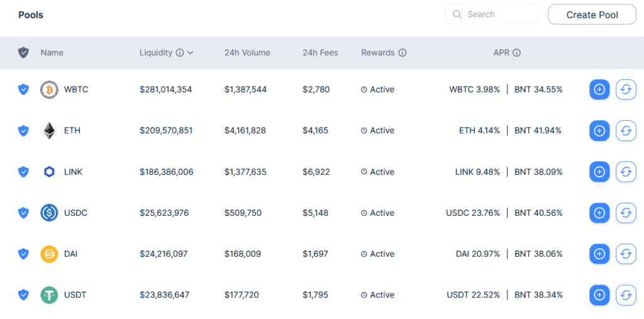
Task: Select the USDC pool name
Action: [75, 213]
